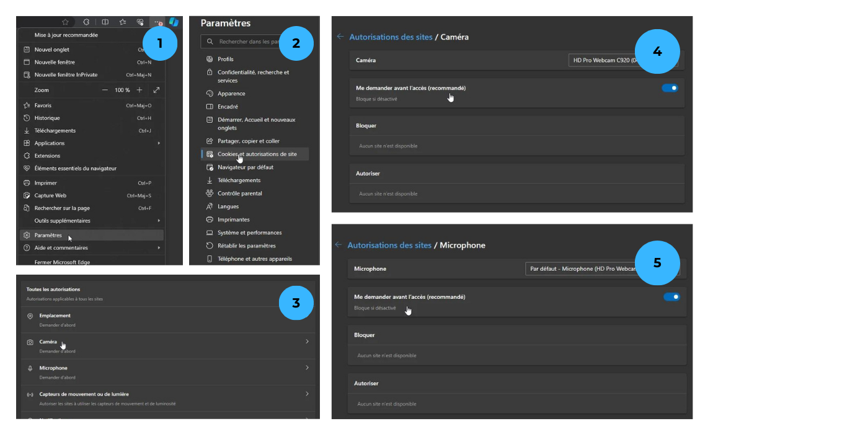Screen dimensions: 868x434
Task: Toggle the microphone 'Me demander avant l'accès' switch
Action: (x=671, y=297)
